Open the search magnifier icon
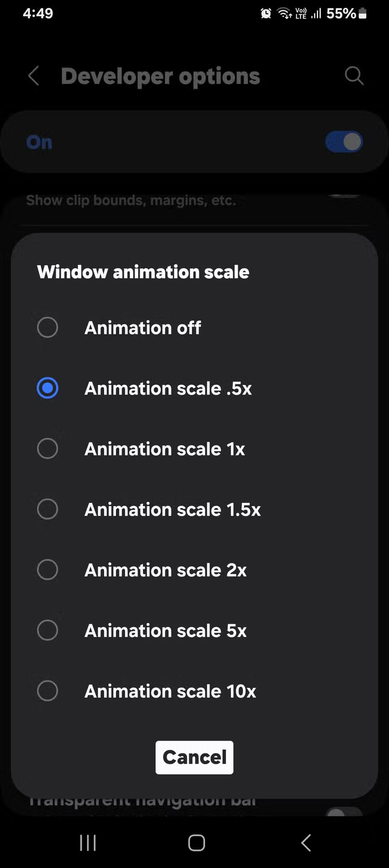Image resolution: width=389 pixels, height=868 pixels. pyautogui.click(x=354, y=76)
